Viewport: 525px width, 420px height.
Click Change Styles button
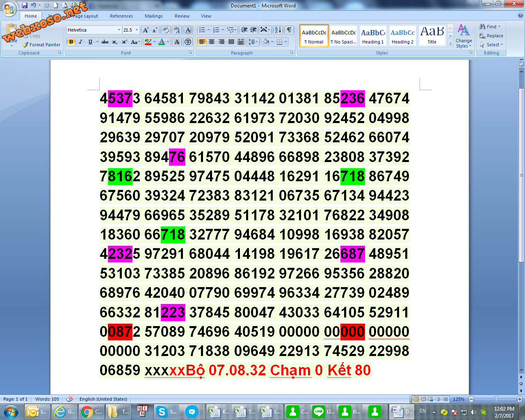464,36
